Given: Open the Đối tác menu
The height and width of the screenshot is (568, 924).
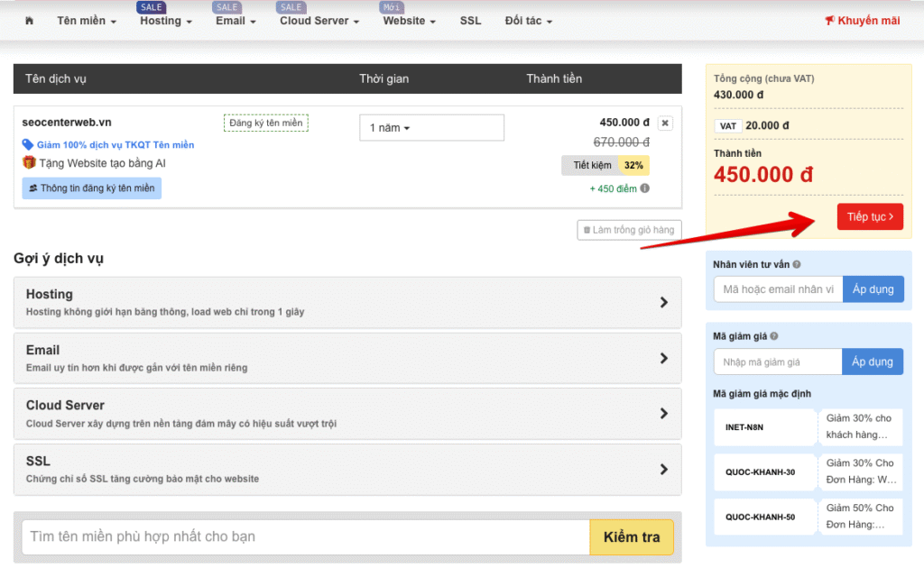Looking at the screenshot, I should point(529,21).
